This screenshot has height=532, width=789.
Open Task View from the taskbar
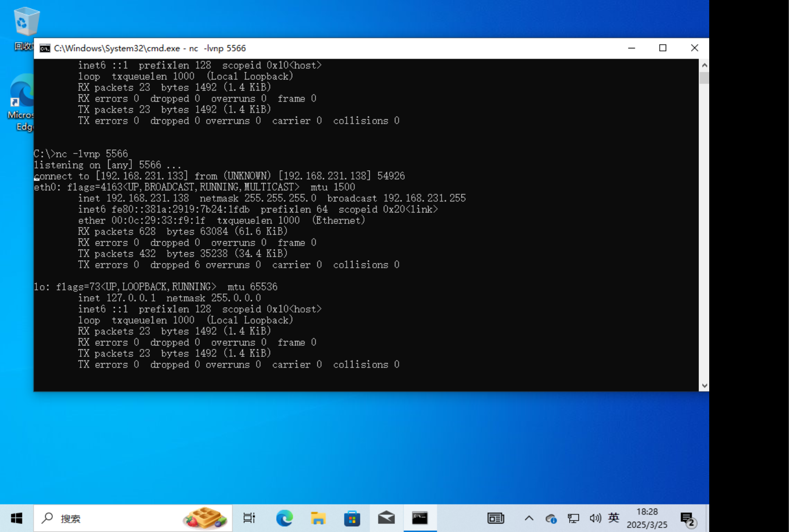pos(249,518)
